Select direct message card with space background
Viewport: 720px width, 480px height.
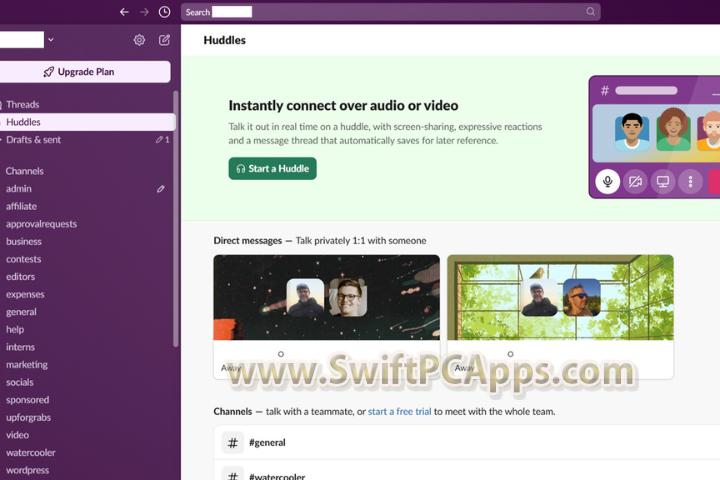(326, 317)
